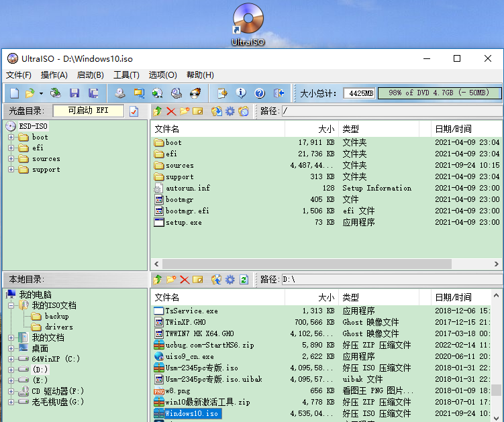Sort the ISO file list by the 大小 column header

[x=311, y=129]
